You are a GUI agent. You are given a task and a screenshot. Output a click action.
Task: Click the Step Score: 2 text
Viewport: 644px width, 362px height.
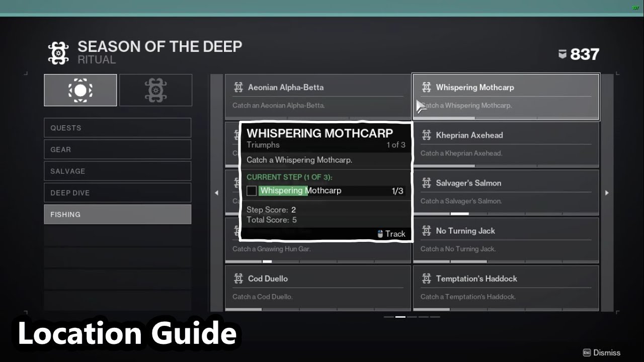[271, 210]
